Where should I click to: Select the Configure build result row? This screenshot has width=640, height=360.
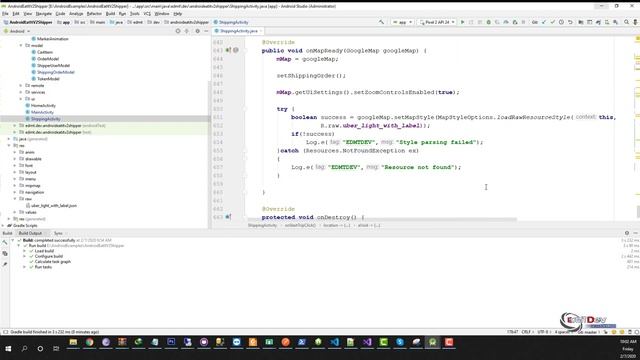click(x=49, y=256)
